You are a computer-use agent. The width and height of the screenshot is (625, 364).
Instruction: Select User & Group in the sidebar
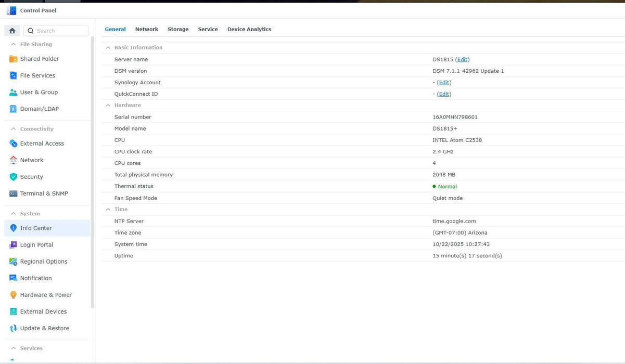pyautogui.click(x=39, y=92)
